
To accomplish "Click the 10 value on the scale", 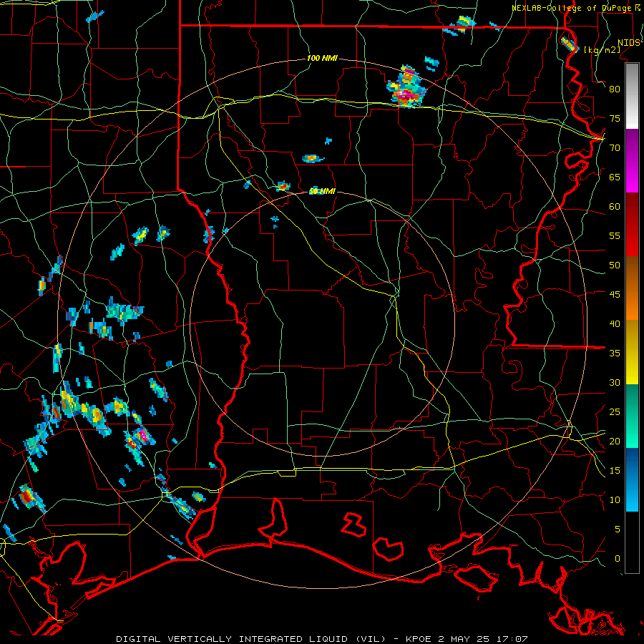I will pyautogui.click(x=615, y=500).
